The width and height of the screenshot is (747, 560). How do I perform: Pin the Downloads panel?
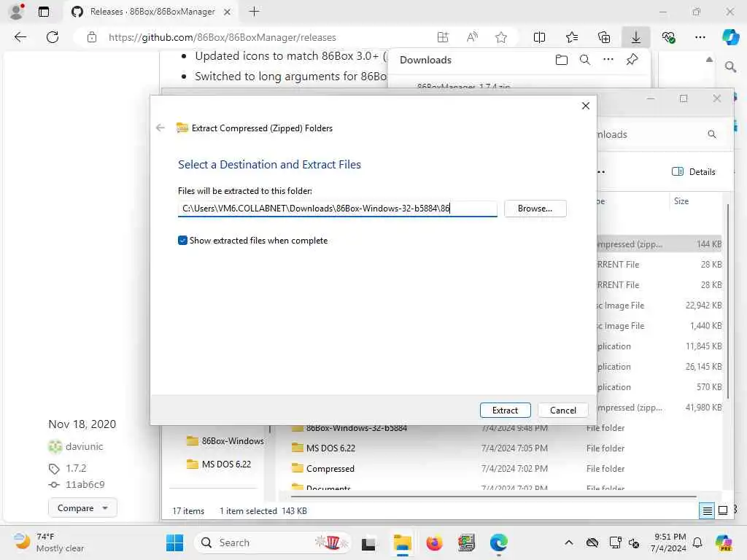point(632,60)
